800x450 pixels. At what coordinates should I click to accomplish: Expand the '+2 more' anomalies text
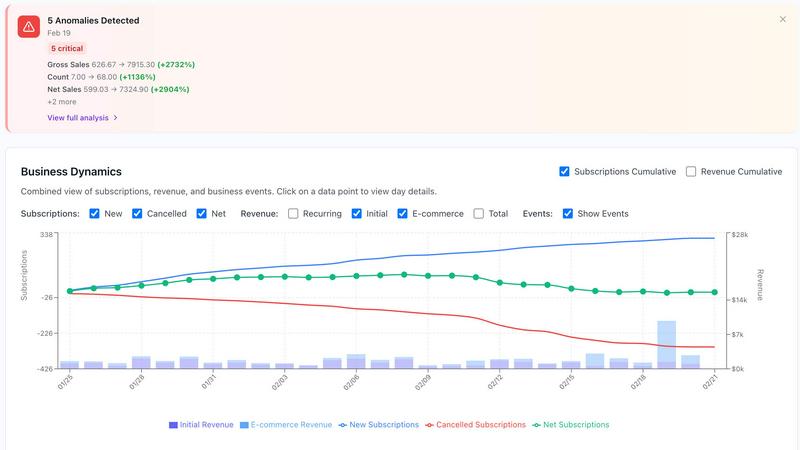(x=61, y=101)
